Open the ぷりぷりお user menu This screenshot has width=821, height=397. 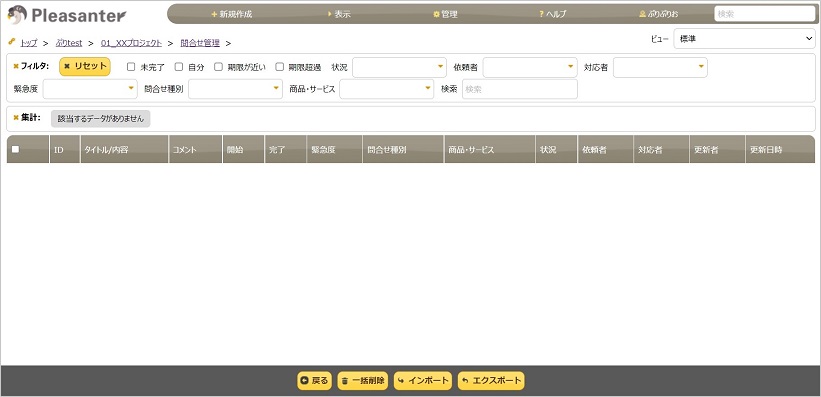(659, 14)
